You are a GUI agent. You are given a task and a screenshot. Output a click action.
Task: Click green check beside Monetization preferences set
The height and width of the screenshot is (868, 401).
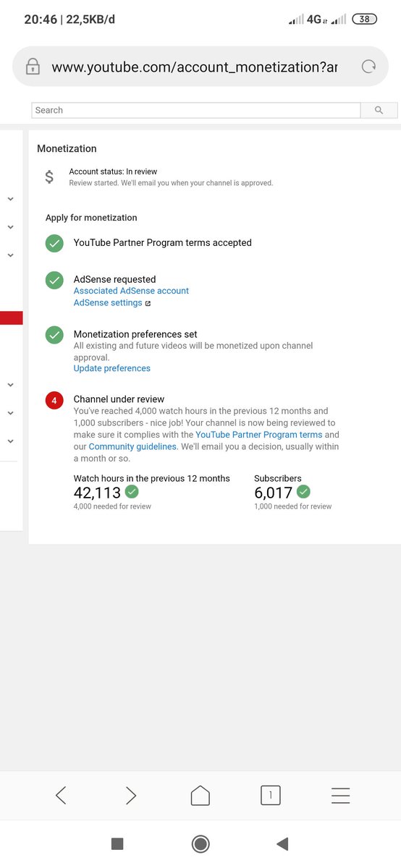[x=54, y=335]
